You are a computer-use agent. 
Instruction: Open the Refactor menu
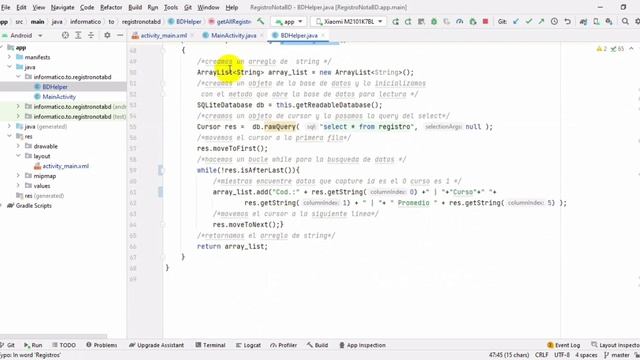111,7
